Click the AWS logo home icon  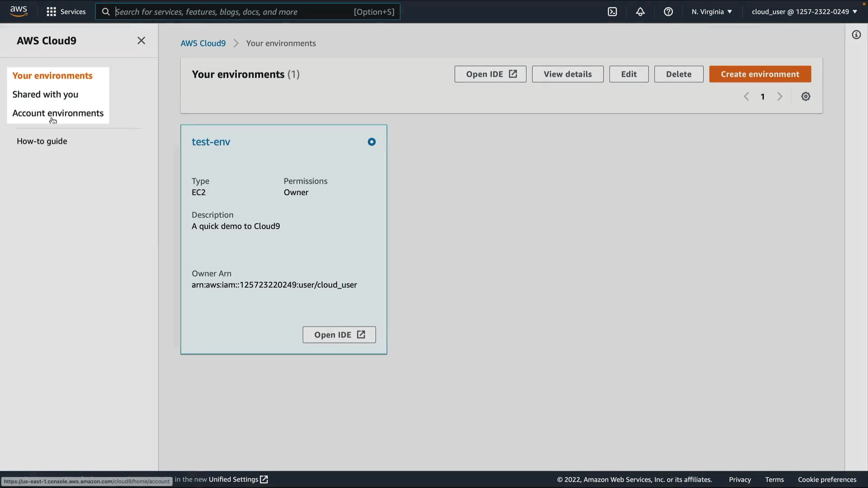19,11
